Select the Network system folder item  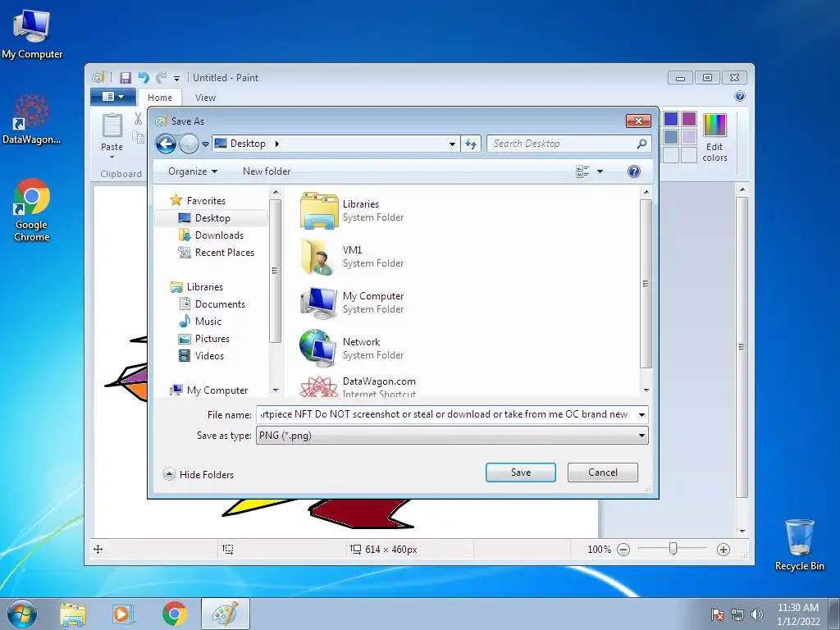pyautogui.click(x=352, y=348)
